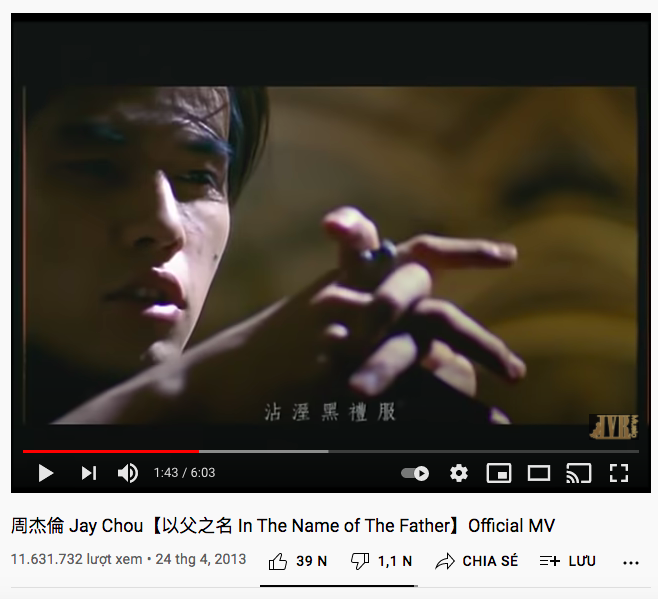This screenshot has width=658, height=599.
Task: Open the three-dot more actions menu
Action: pos(631,563)
